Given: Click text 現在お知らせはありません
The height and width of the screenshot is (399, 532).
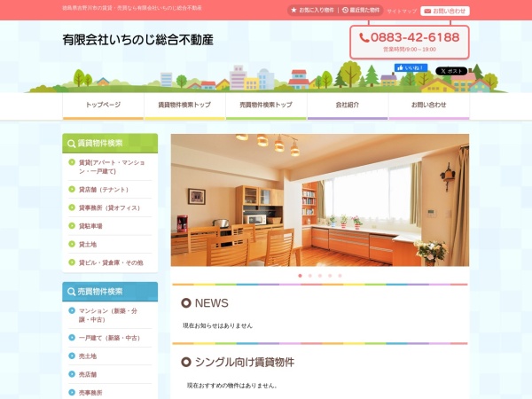Looking at the screenshot, I should pyautogui.click(x=217, y=325).
